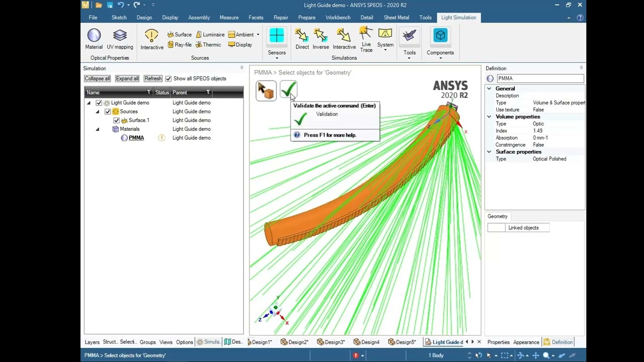Open the undo history dropdown
644x362 pixels.
[x=128, y=5]
